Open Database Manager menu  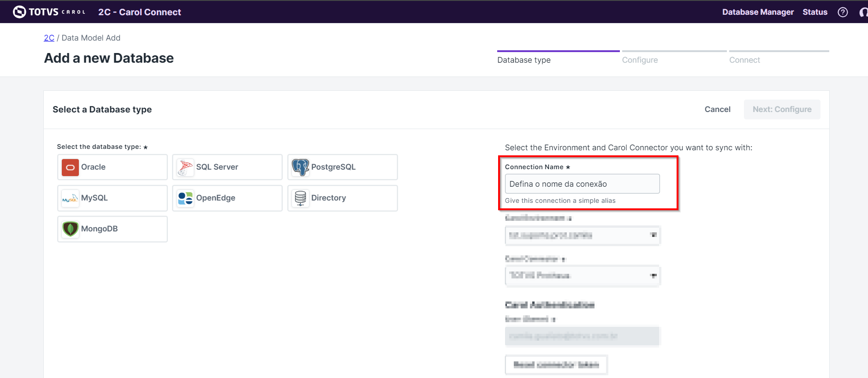tap(758, 12)
